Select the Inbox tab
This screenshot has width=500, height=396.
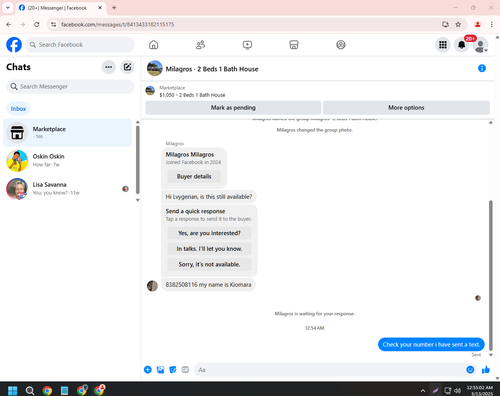pos(18,109)
